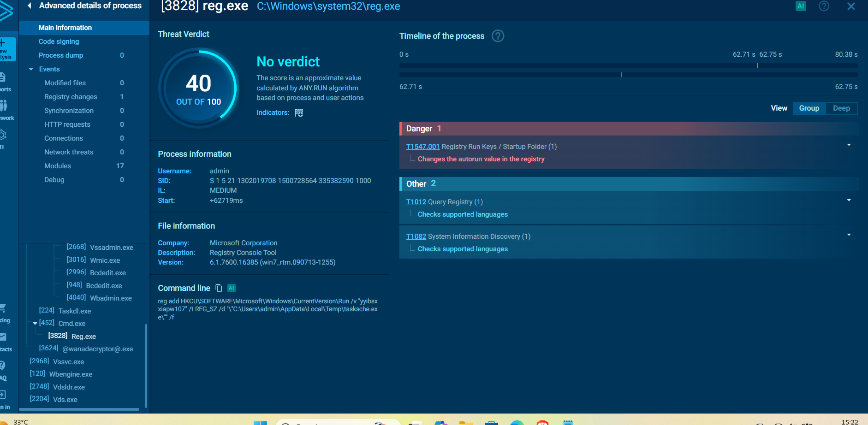The width and height of the screenshot is (868, 425).
Task: Select Vdsldr.exe [2748] in process tree
Action: click(57, 387)
